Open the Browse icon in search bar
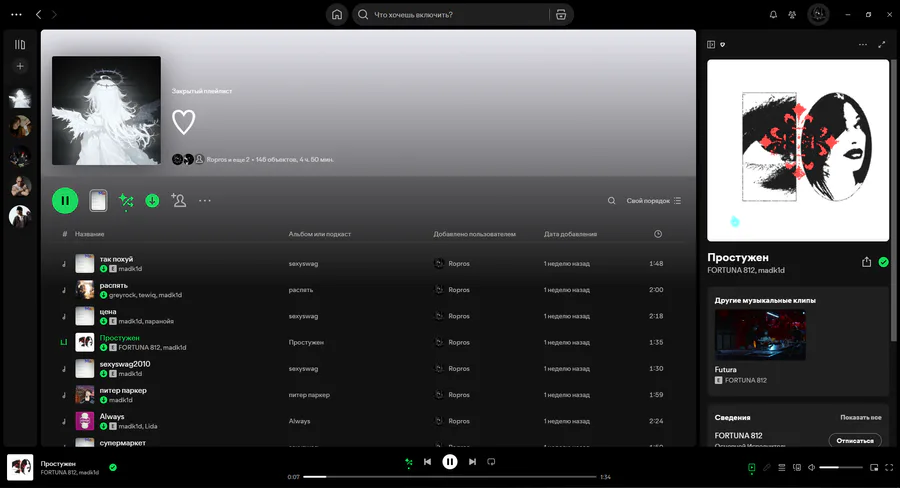Screen dimensions: 900x488 (x=561, y=15)
